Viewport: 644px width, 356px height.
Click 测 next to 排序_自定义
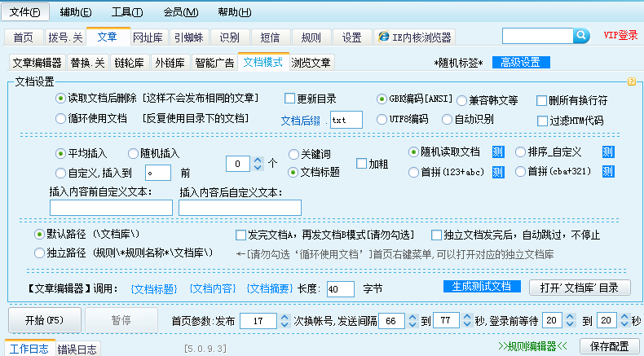[x=608, y=152]
